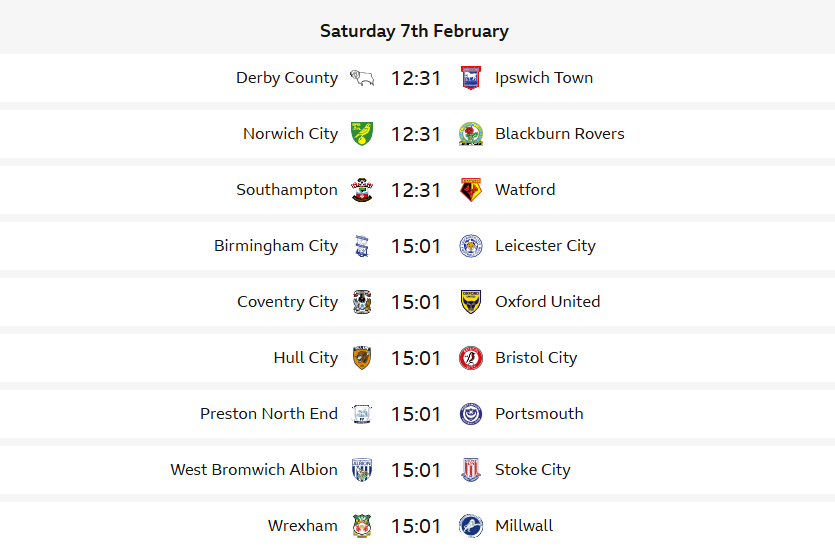Viewport: 835px width, 550px height.
Task: Click the Millwall lion badge
Action: pos(470,526)
